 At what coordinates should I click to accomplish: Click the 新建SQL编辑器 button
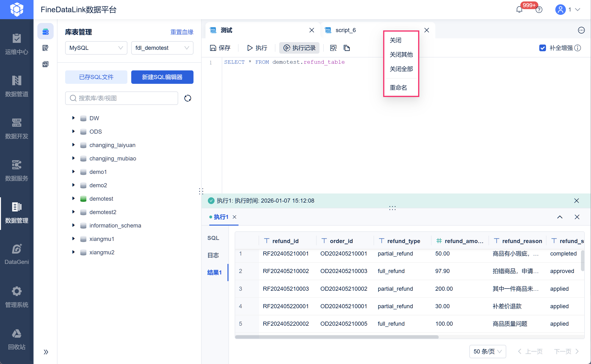162,77
